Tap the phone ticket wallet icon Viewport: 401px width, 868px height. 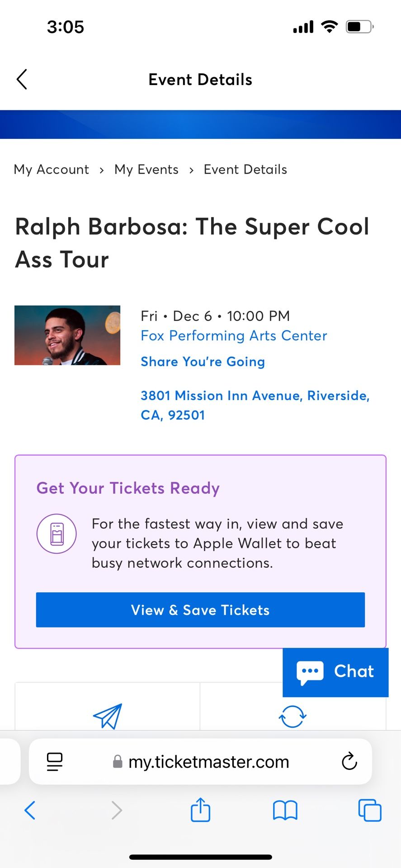coord(57,533)
